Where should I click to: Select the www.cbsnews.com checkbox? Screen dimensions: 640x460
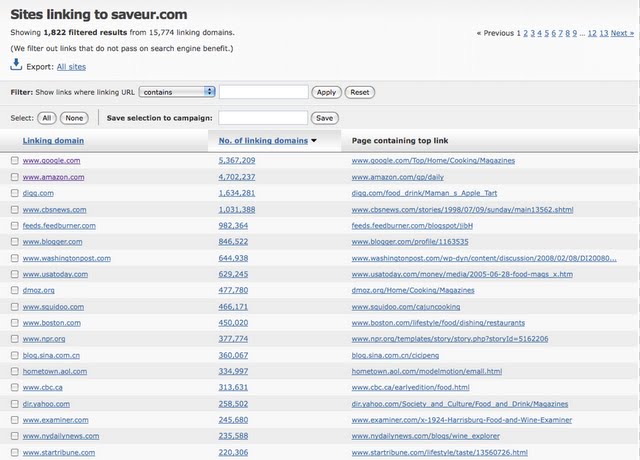click(x=15, y=209)
